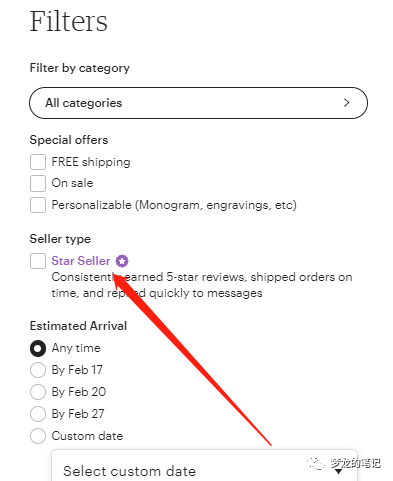Tick the On sale checkbox

coord(38,183)
